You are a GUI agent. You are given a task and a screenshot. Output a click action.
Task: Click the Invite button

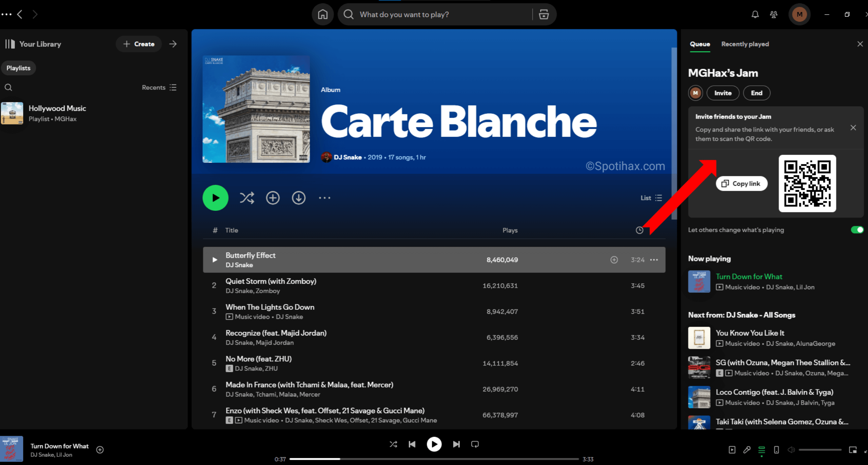[723, 93]
